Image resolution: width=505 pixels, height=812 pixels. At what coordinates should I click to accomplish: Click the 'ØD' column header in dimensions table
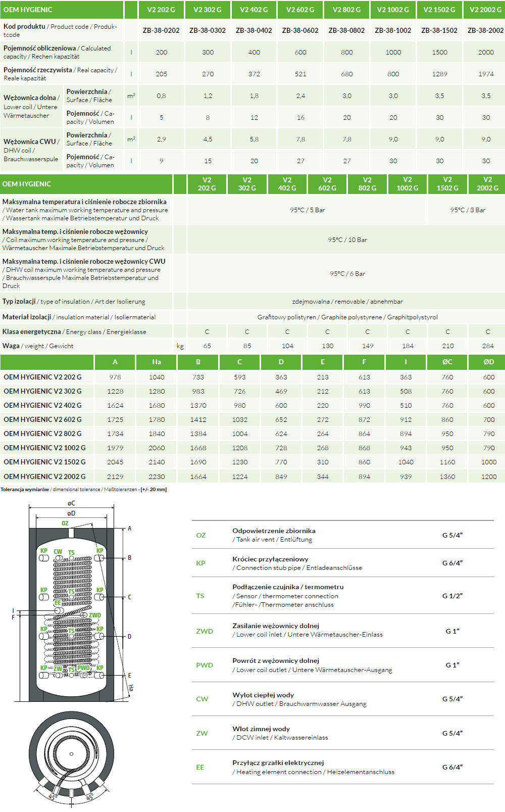489,362
